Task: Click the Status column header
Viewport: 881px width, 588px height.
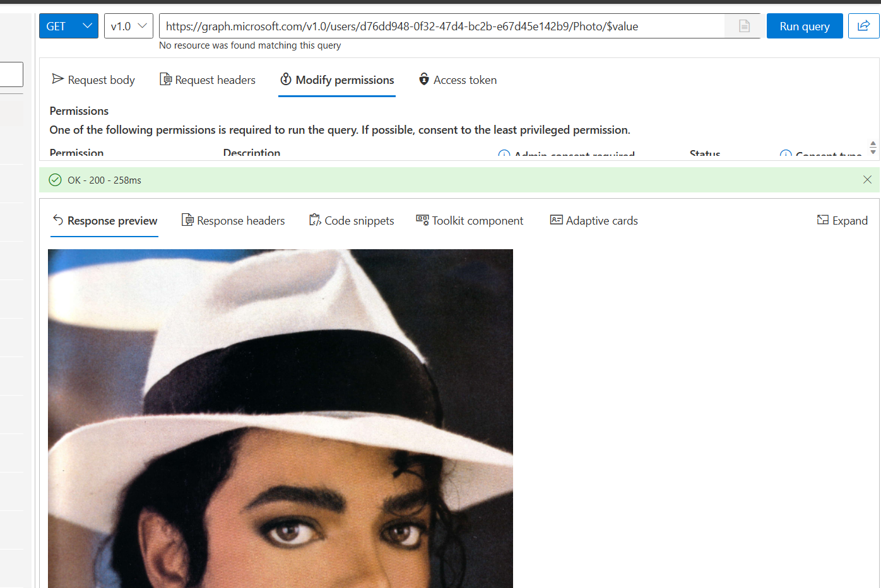Action: [705, 154]
